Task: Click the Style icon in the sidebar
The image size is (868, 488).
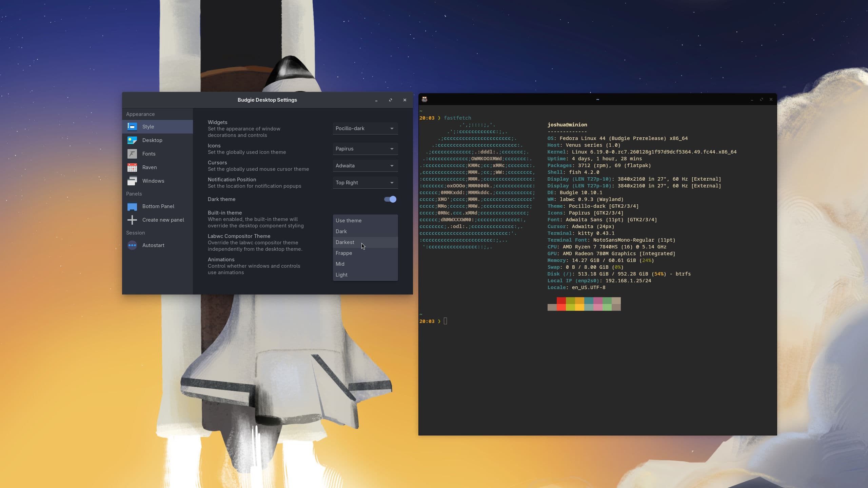Action: point(132,126)
